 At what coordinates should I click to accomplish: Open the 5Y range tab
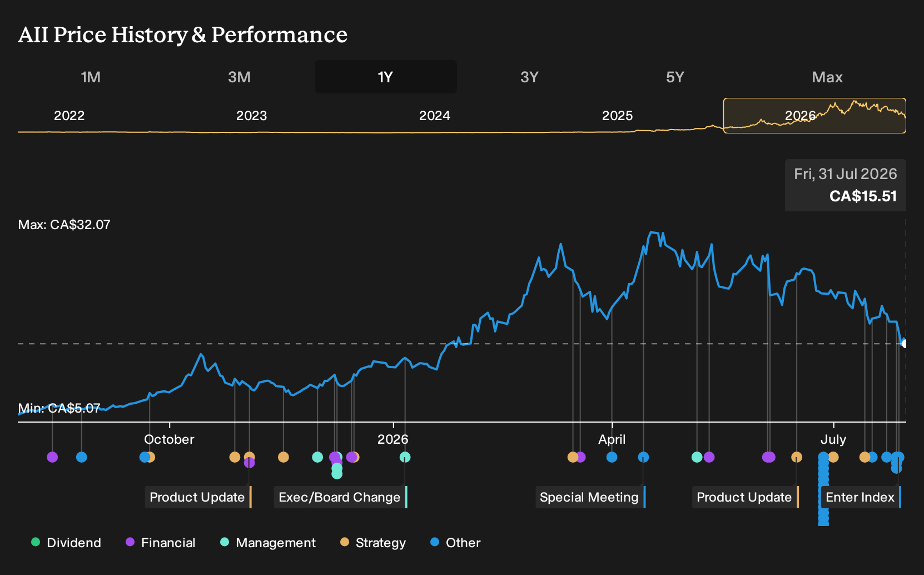tap(675, 77)
